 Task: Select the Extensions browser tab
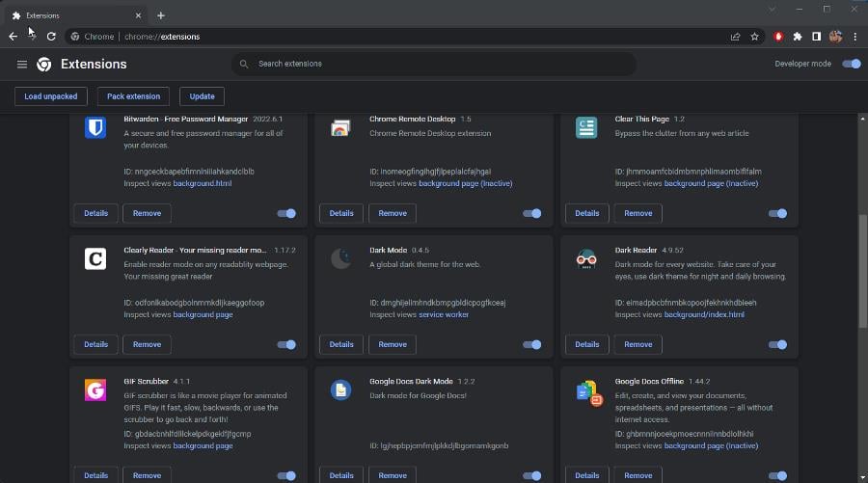click(x=76, y=15)
